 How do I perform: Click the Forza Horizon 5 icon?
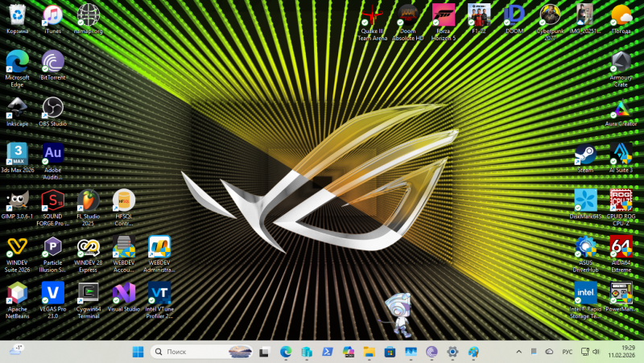[x=444, y=16]
